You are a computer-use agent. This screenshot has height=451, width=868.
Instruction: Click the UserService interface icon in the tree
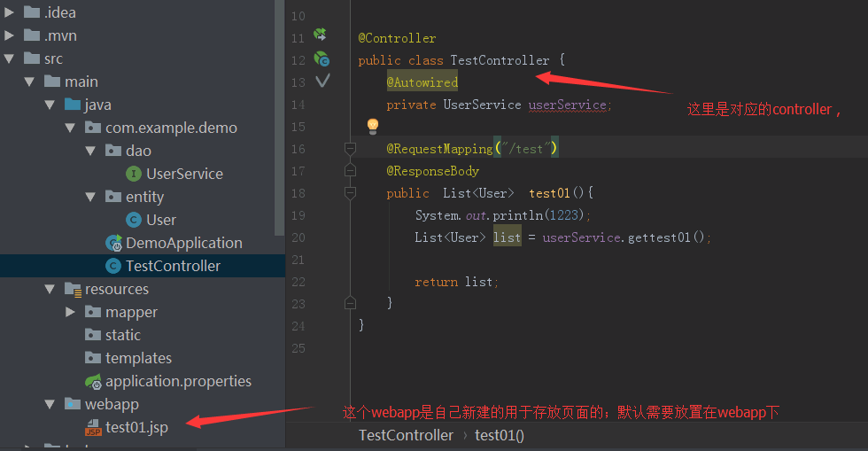click(134, 174)
